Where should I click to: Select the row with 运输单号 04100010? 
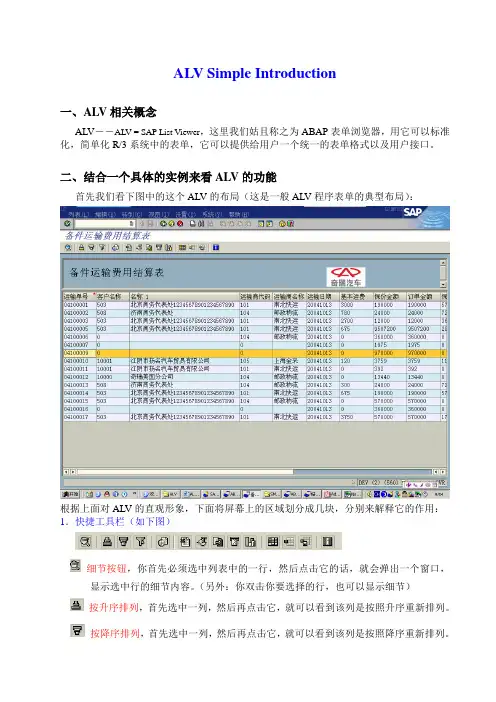[254, 361]
